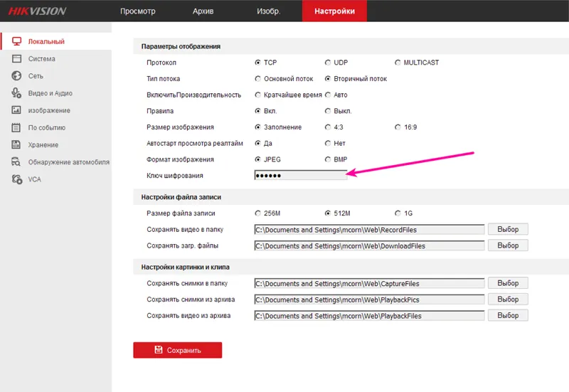
Task: Click the Обнаружение автомобиля vehicle icon
Action: click(x=16, y=162)
